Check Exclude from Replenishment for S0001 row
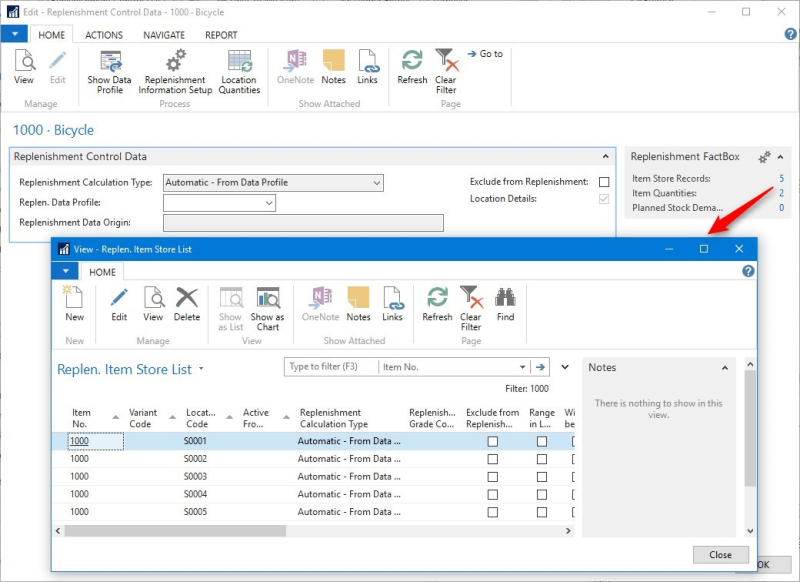The width and height of the screenshot is (800, 582). coord(492,441)
